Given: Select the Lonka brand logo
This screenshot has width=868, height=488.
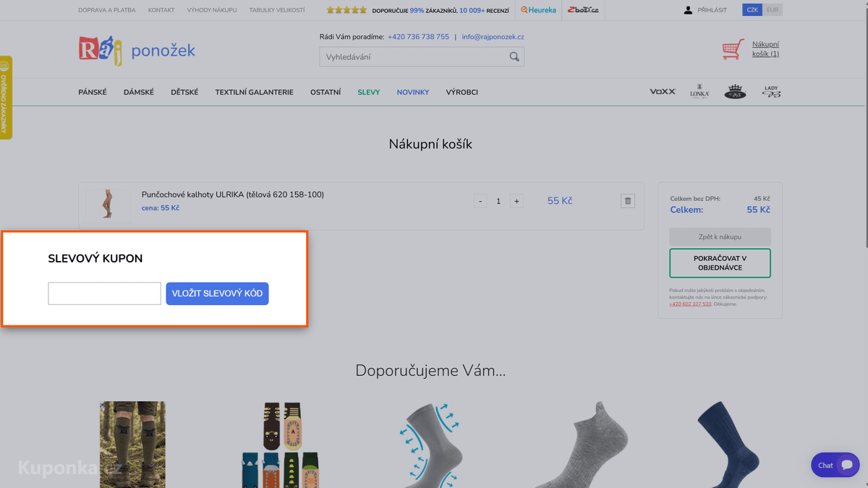Looking at the screenshot, I should point(699,91).
